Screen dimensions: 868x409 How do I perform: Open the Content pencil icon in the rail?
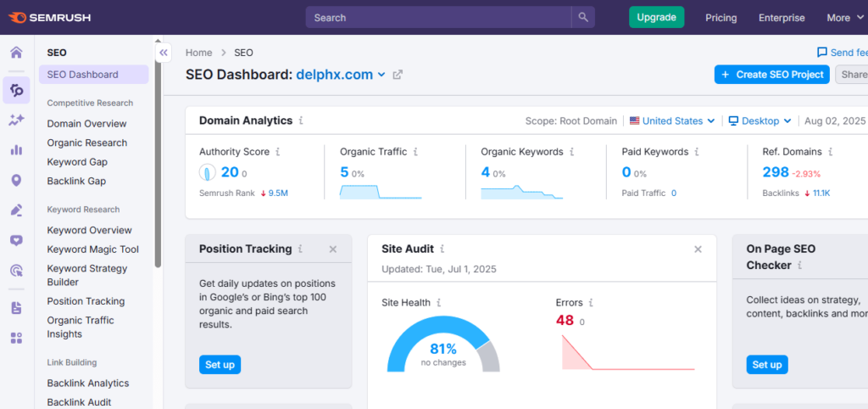17,210
